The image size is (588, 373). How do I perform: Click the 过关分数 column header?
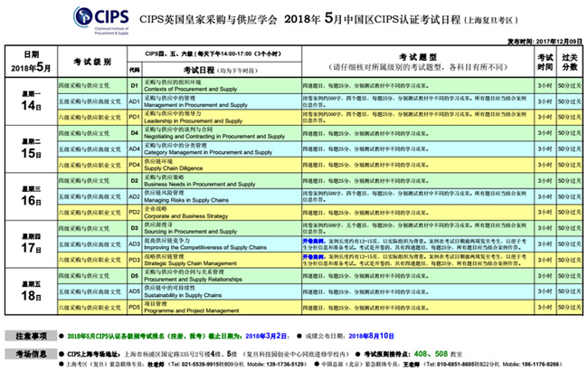tap(570, 62)
